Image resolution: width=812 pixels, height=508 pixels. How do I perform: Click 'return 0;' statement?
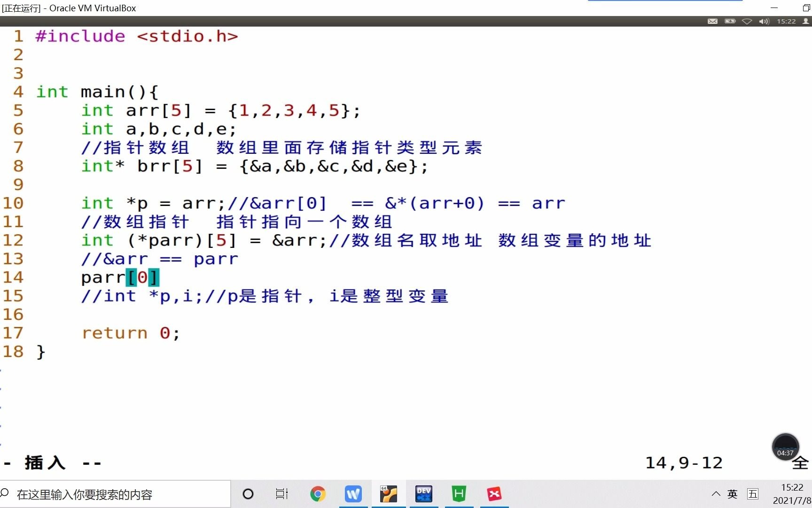coord(131,333)
